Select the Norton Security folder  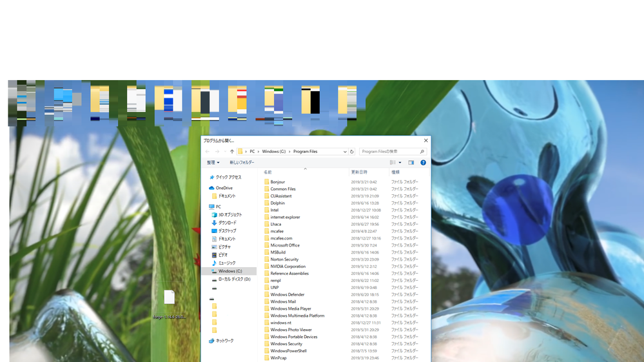coord(284,259)
